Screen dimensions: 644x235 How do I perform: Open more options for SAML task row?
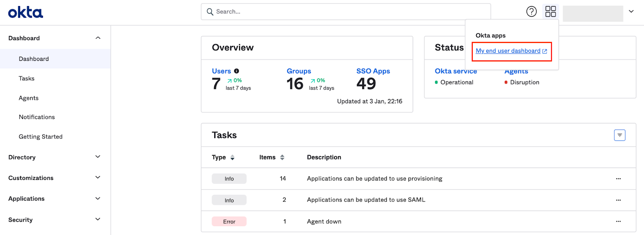618,200
